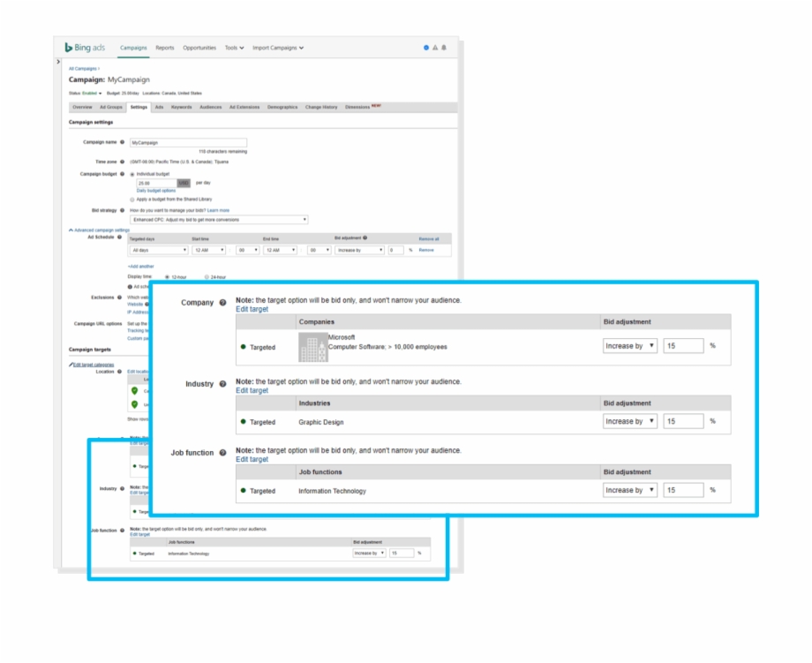
Task: Edit the Industry bid adjustment percentage field
Action: pyautogui.click(x=685, y=422)
